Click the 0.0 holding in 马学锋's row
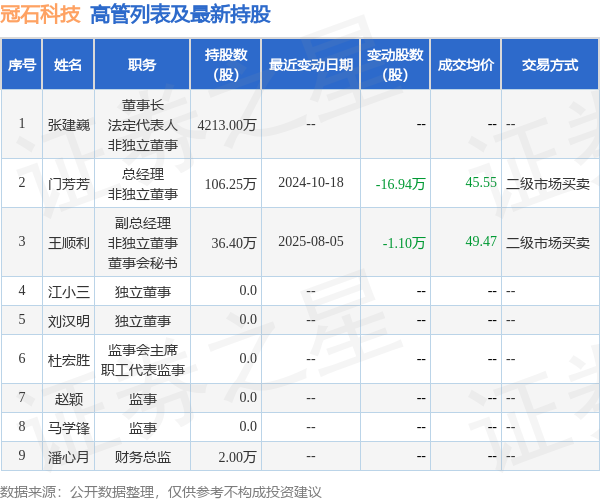 click(x=248, y=426)
